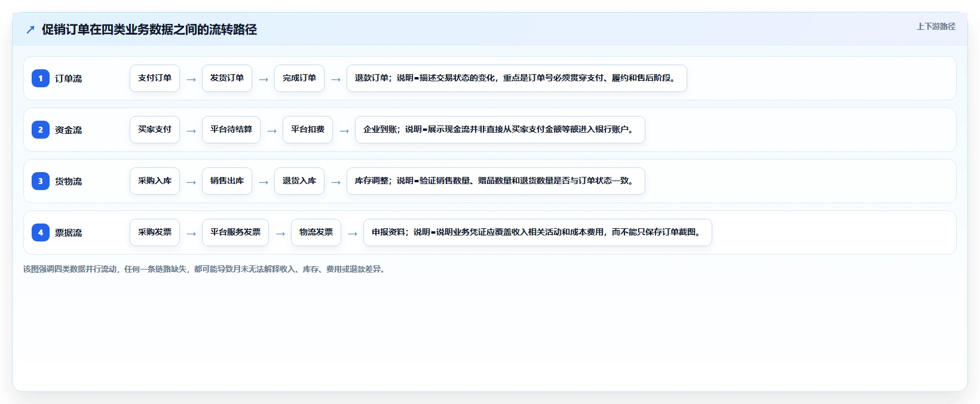Viewport: 980px width, 404px height.
Task: Click the arrow after 平台待结算
Action: pyautogui.click(x=272, y=131)
